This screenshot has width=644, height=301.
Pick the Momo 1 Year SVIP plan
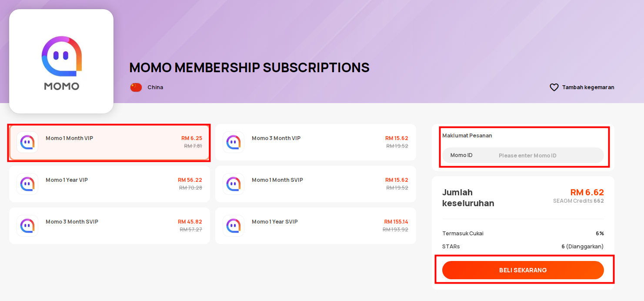pyautogui.click(x=316, y=226)
